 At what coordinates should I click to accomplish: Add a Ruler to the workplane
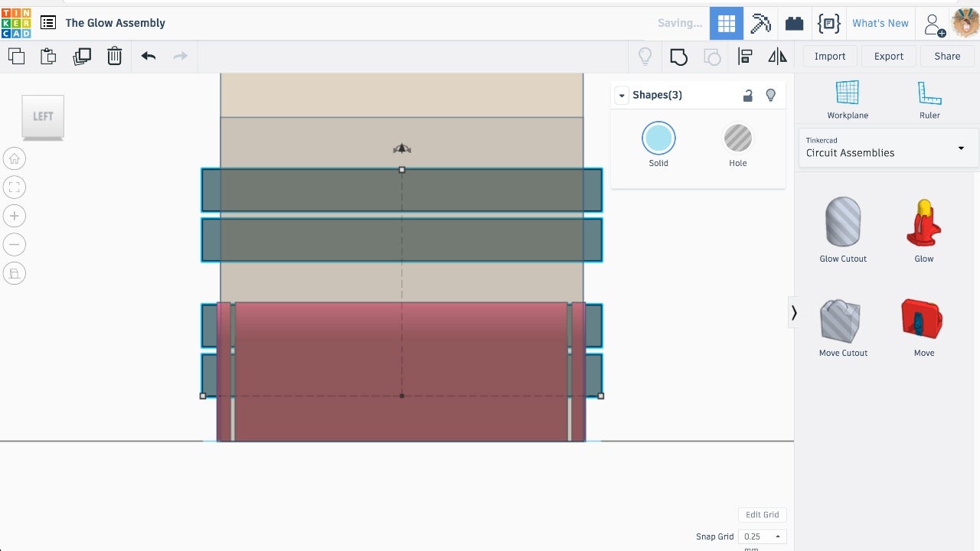coord(929,99)
